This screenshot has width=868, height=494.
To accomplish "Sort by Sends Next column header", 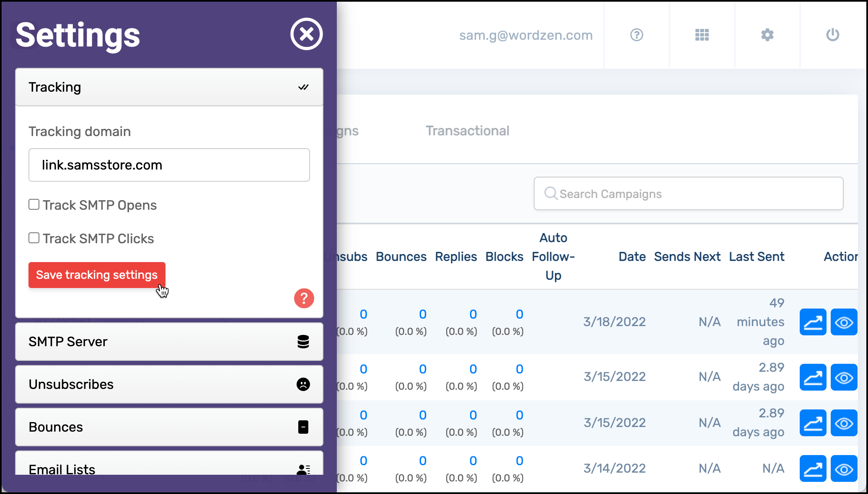I will click(x=687, y=257).
